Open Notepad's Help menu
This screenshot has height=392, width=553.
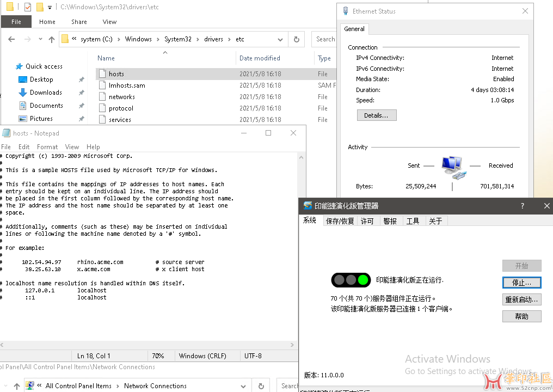click(93, 147)
